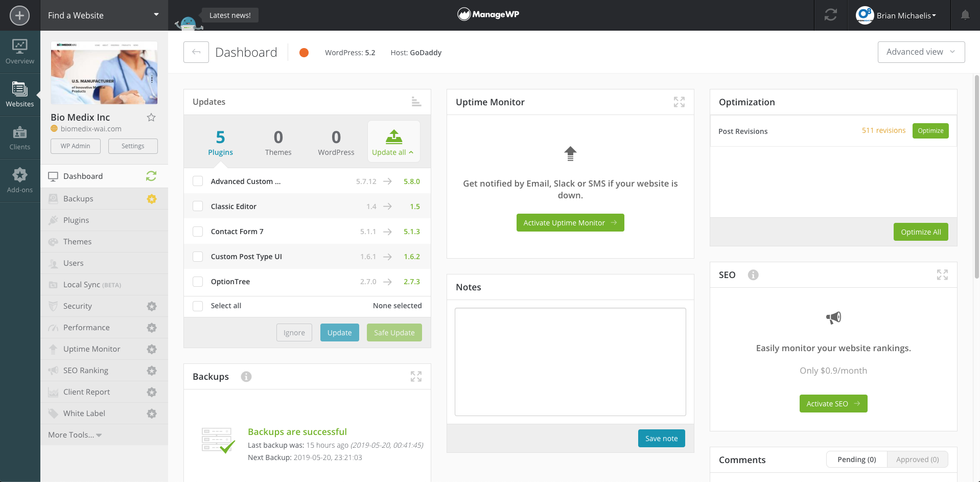980x482 pixels.
Task: Open the Overview sidebar section
Action: [x=20, y=52]
